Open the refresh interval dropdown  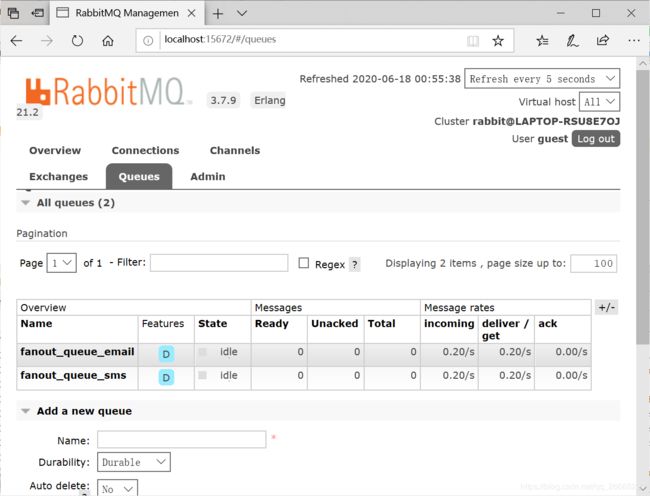click(542, 79)
